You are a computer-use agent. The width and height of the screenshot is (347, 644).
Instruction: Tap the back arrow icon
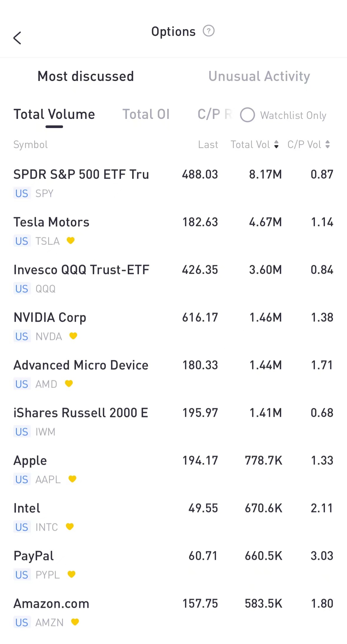17,38
